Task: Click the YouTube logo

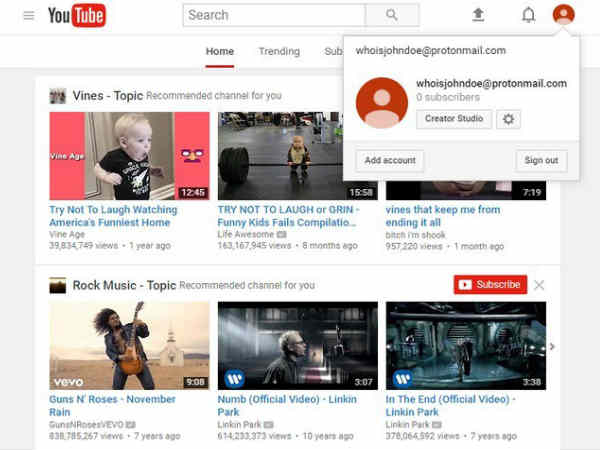Action: coord(77,16)
